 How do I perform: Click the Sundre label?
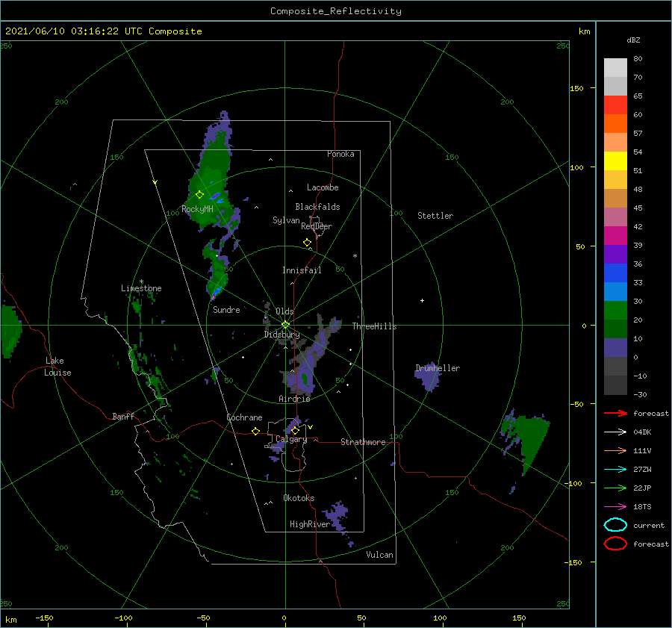(226, 309)
